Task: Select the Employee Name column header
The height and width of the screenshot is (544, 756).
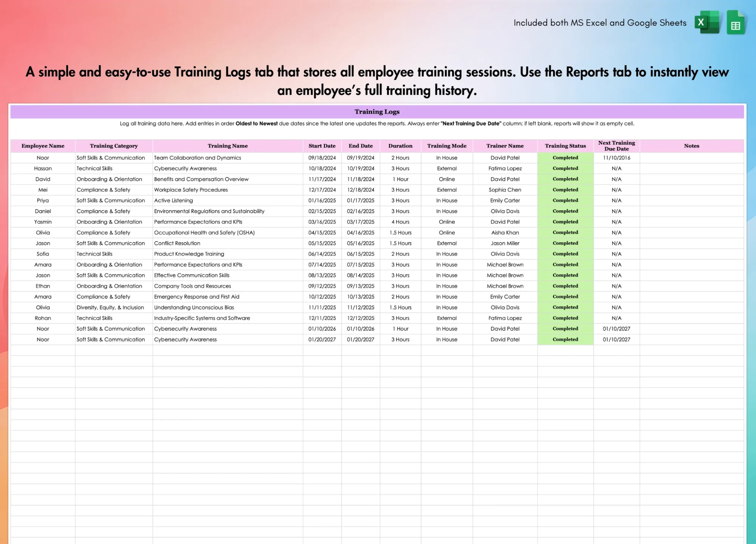Action: (x=43, y=146)
